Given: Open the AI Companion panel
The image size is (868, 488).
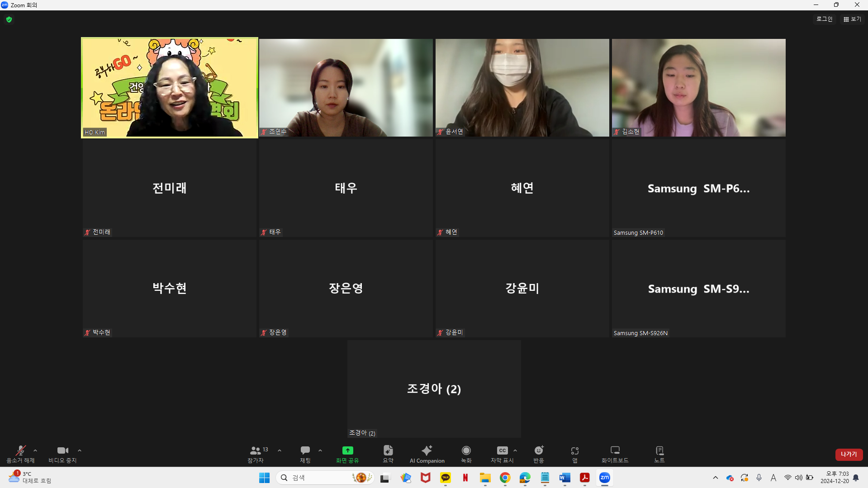Looking at the screenshot, I should (427, 454).
